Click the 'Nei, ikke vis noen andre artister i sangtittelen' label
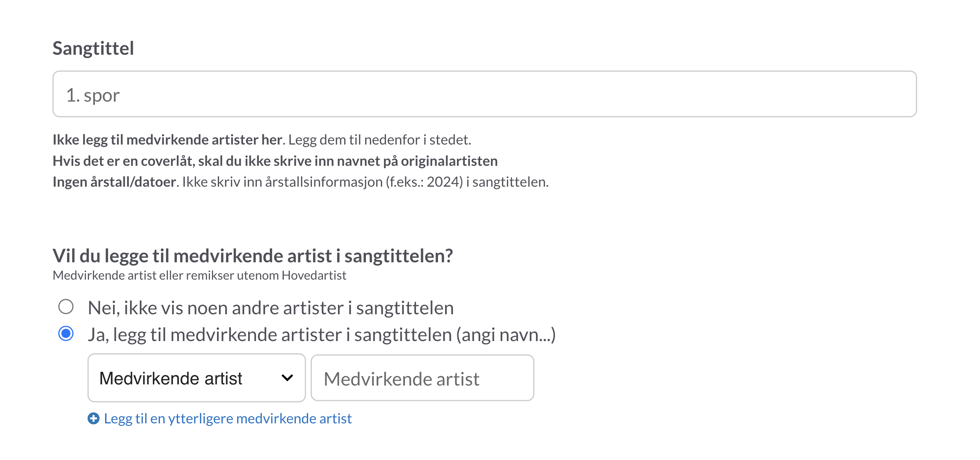This screenshot has height=460, width=980. pyautogui.click(x=271, y=308)
